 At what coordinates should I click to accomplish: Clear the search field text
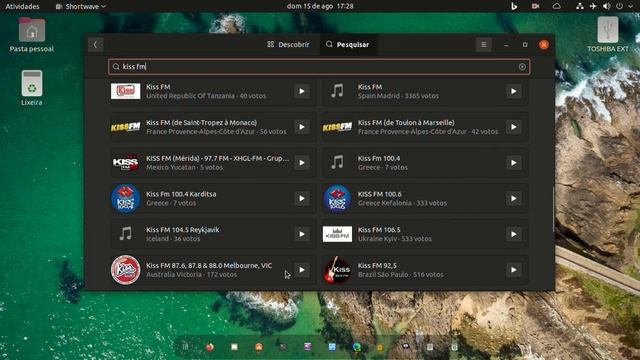[522, 67]
